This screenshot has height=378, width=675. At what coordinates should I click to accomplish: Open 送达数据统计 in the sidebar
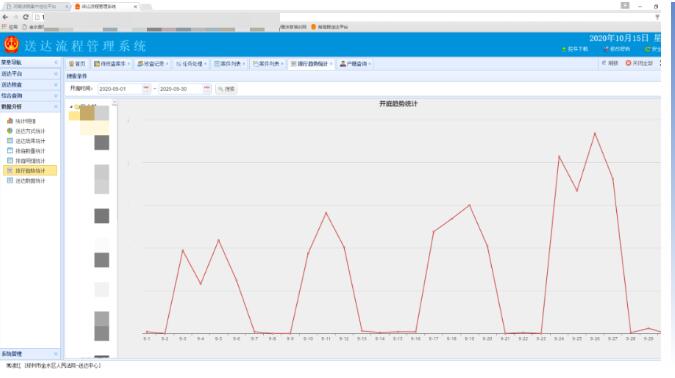(26, 181)
